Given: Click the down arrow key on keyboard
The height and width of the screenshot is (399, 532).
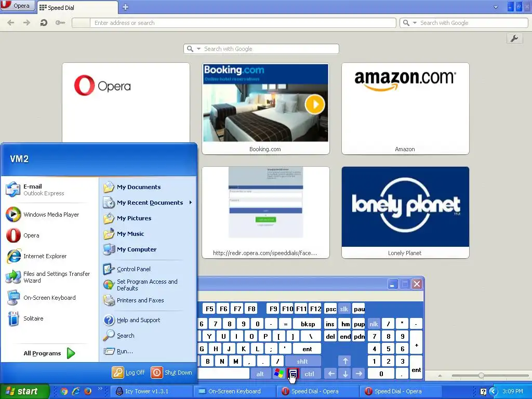Looking at the screenshot, I should [345, 374].
